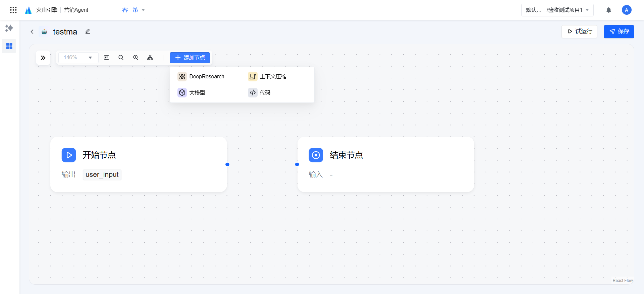Viewport: 644px width, 294px height.
Task: Open the 一客一策 dropdown
Action: click(131, 10)
